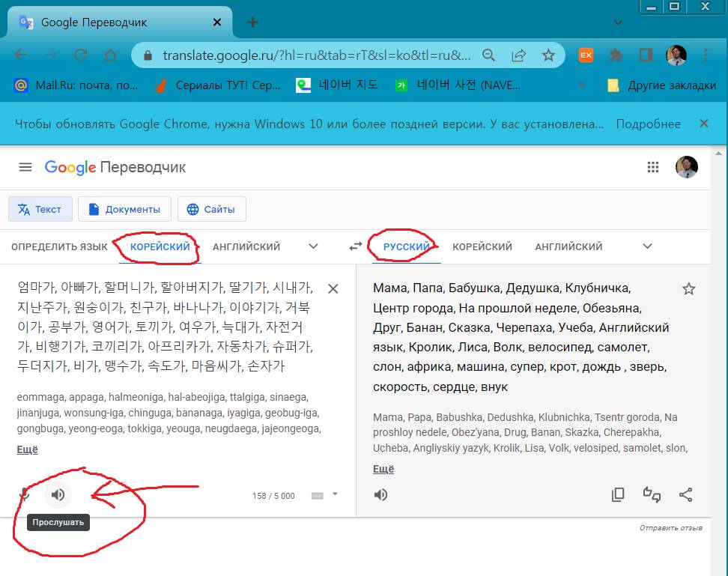Listen to the Korean source text
The height and width of the screenshot is (576, 728).
click(x=58, y=494)
